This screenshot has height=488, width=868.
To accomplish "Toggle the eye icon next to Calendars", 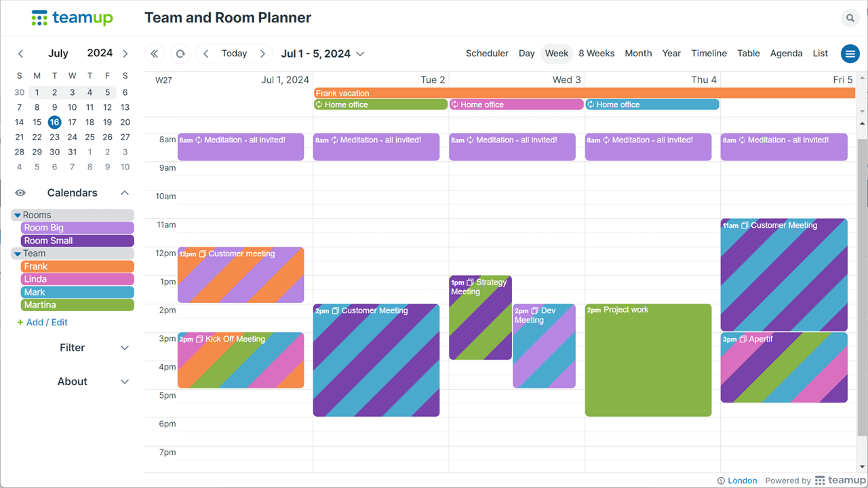I will click(20, 193).
